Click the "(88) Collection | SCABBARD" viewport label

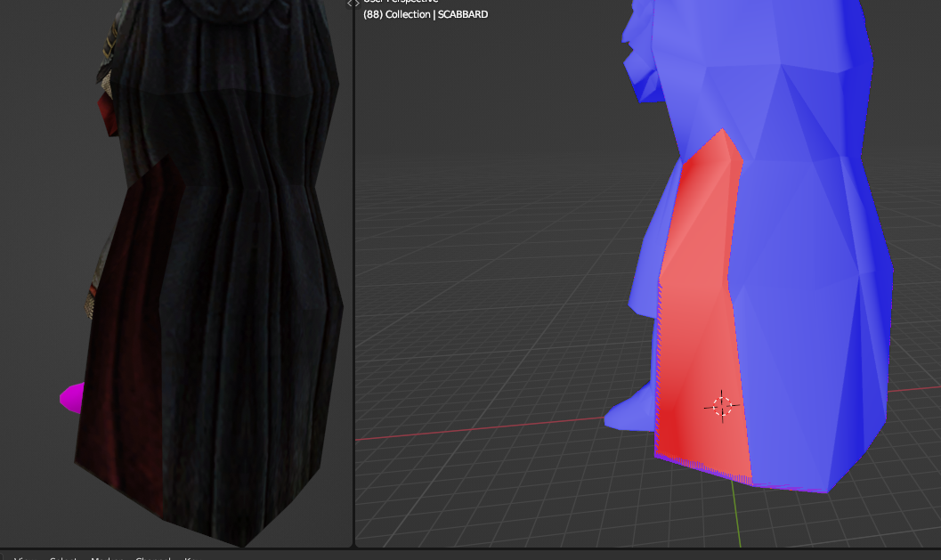coord(426,14)
